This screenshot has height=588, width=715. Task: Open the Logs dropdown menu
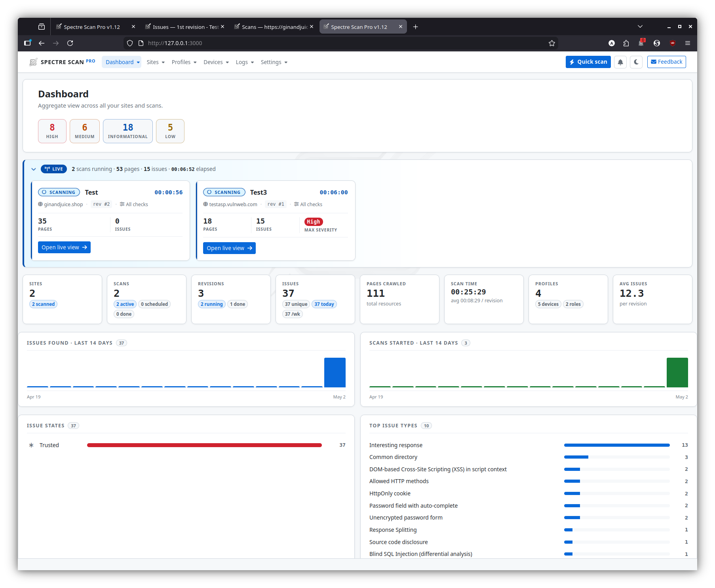pos(245,62)
